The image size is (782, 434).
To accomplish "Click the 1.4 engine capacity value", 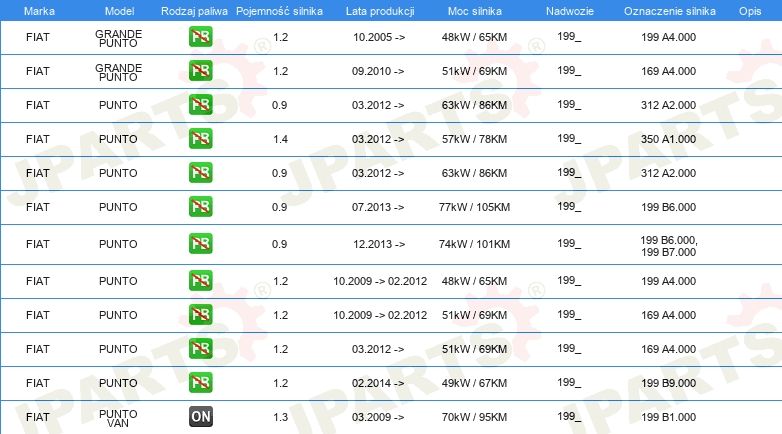I will click(280, 139).
